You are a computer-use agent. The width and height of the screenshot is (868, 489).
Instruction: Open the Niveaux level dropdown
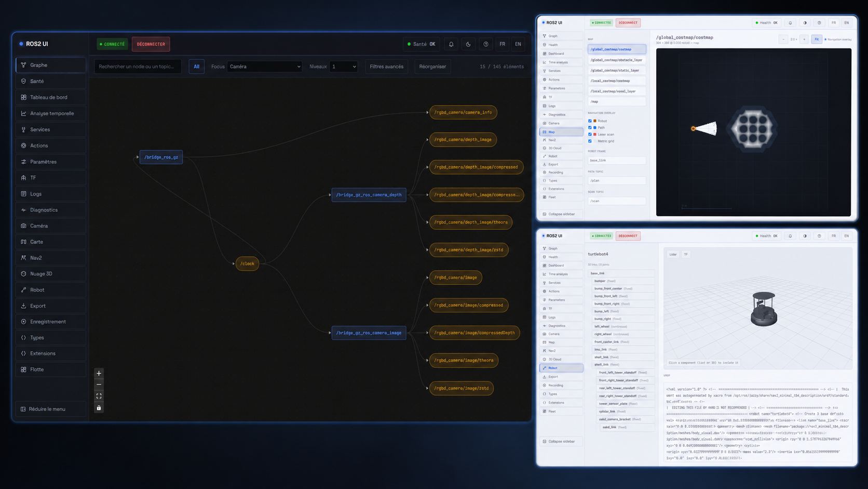344,67
